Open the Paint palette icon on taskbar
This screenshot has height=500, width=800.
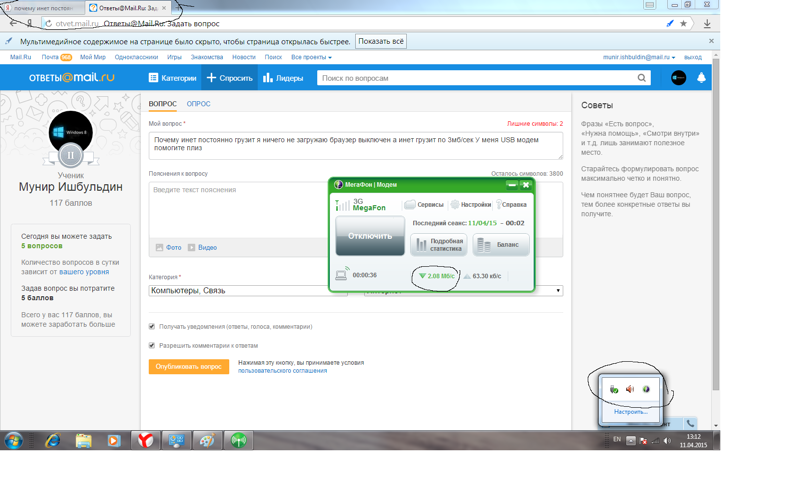point(207,440)
